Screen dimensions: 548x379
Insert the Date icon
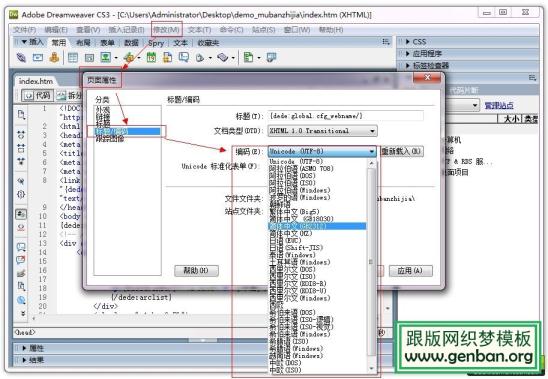pyautogui.click(x=151, y=57)
